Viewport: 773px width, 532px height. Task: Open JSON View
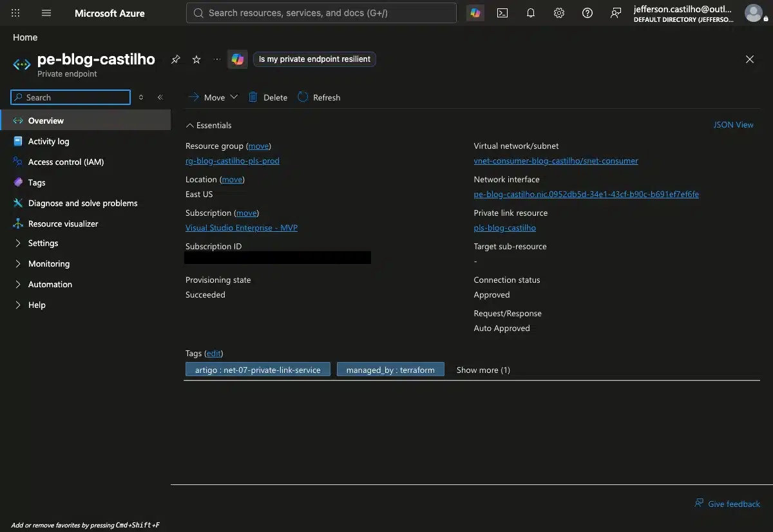tap(733, 125)
